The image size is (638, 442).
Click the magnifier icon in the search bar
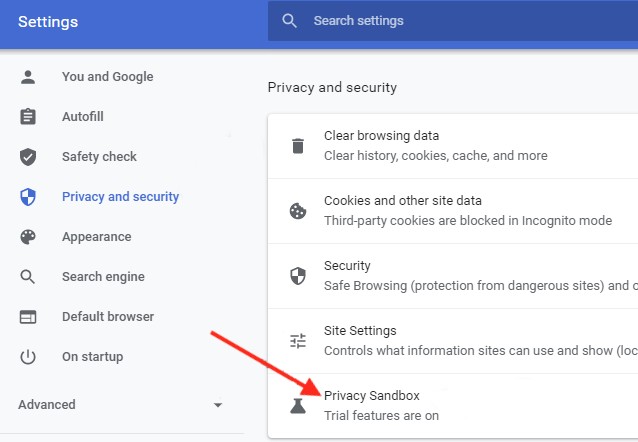[x=289, y=20]
